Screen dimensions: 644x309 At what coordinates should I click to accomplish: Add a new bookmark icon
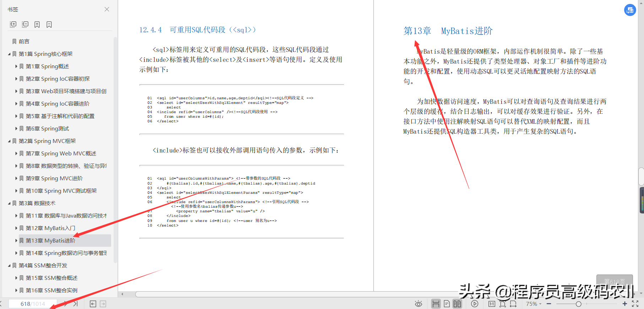(37, 24)
